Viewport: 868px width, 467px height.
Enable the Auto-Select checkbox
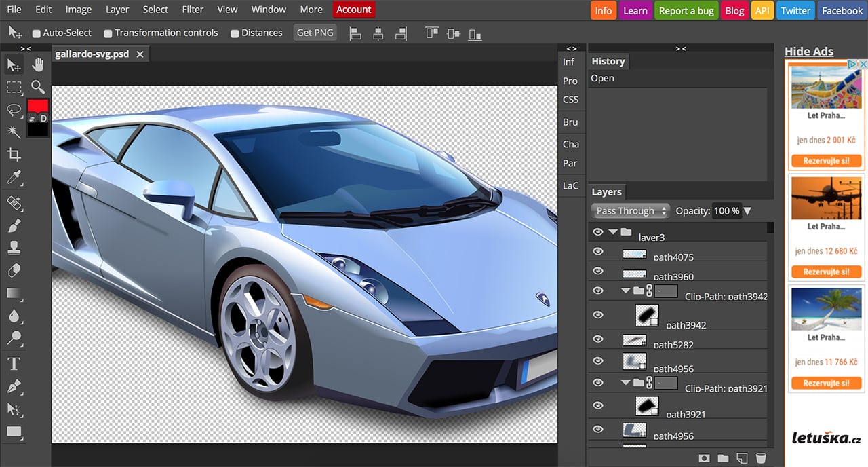[x=35, y=32]
